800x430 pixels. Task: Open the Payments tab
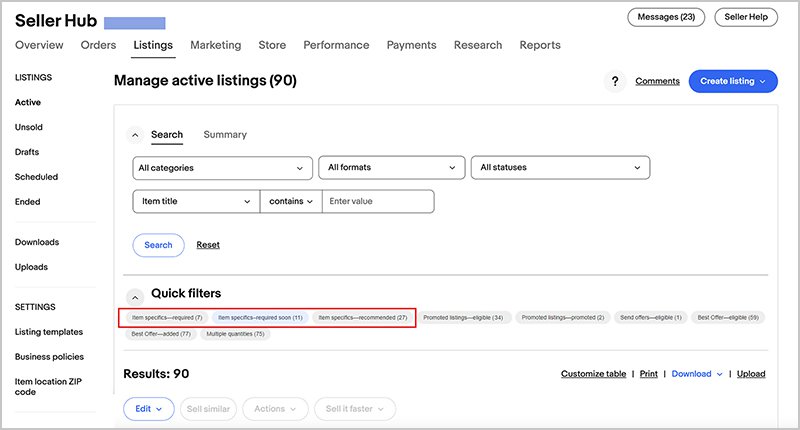point(412,45)
